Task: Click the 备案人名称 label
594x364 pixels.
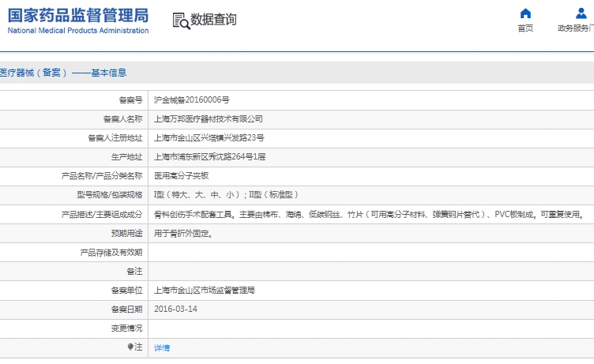Action: click(122, 119)
